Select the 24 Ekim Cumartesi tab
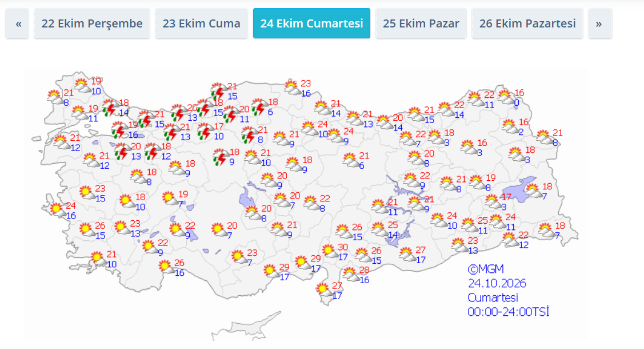 point(312,23)
